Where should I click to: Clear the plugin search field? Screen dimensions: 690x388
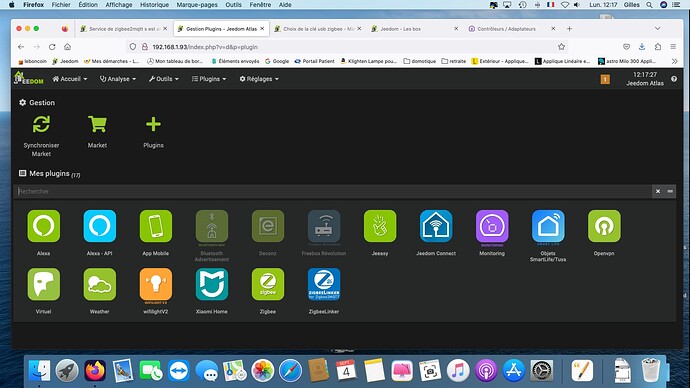[658, 191]
